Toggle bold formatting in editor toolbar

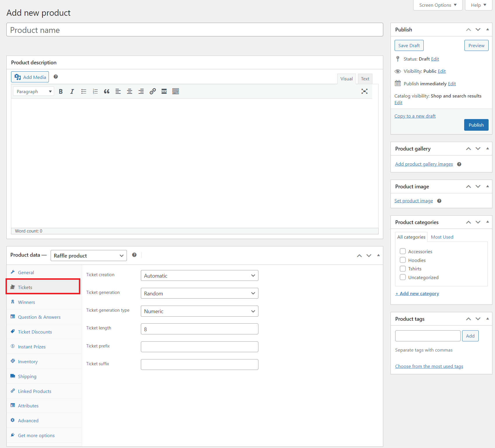click(x=61, y=91)
